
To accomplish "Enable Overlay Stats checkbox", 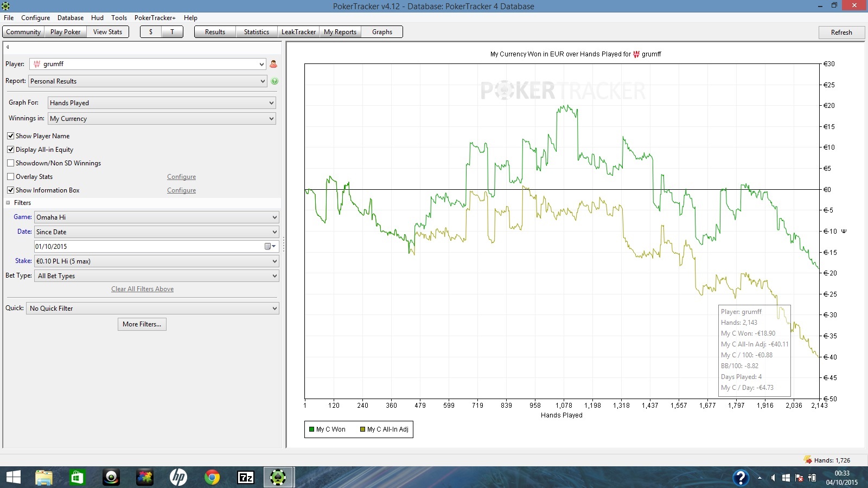I will tap(10, 177).
